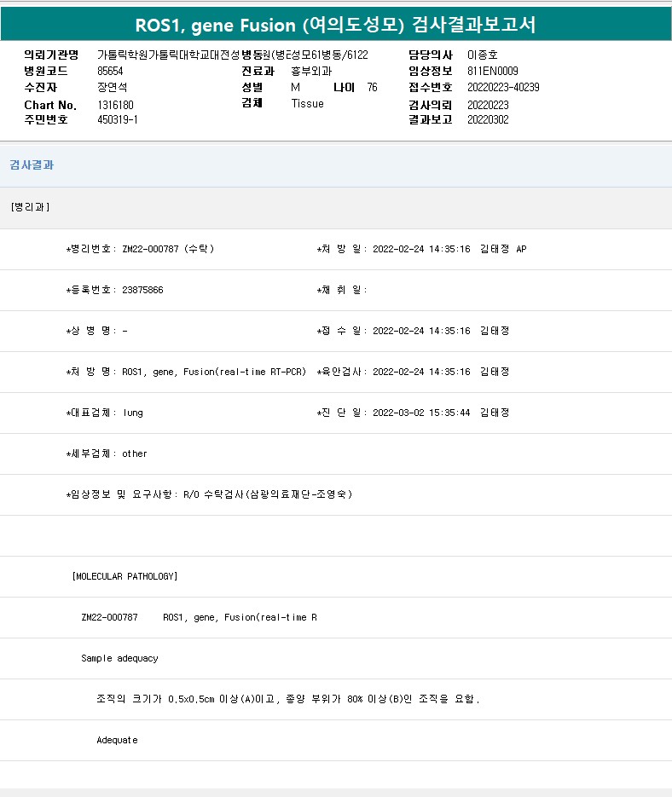672x797 pixels.
Task: Click the Adequate result text
Action: tap(117, 740)
